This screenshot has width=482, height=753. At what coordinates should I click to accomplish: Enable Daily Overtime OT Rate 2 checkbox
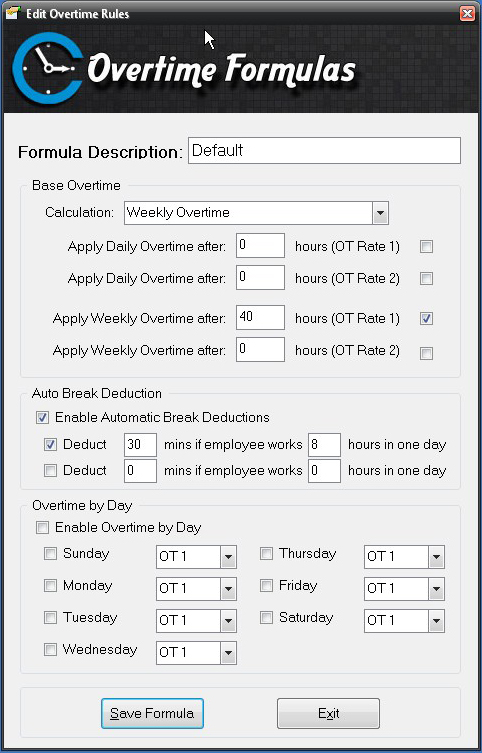(x=426, y=279)
